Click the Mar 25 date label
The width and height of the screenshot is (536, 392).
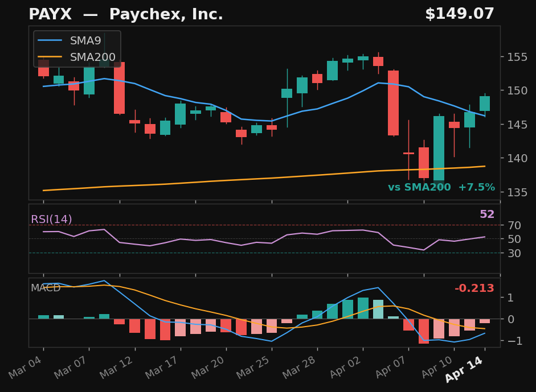[254, 367]
